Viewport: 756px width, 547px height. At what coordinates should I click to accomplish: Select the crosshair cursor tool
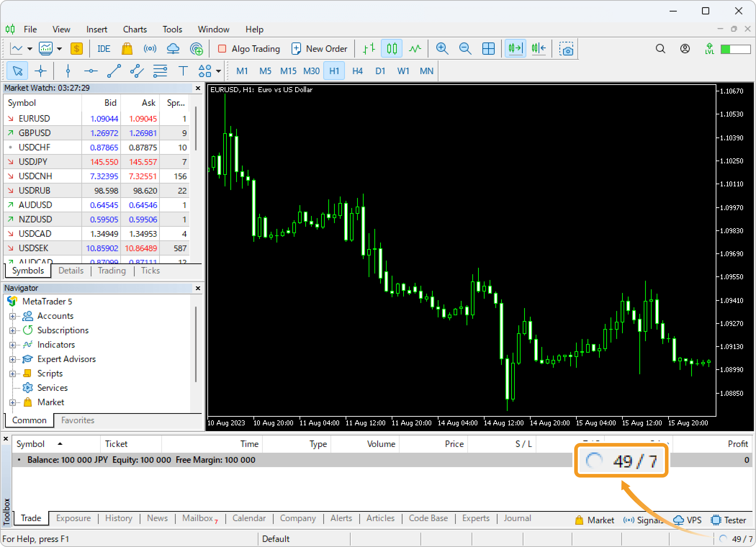click(41, 71)
